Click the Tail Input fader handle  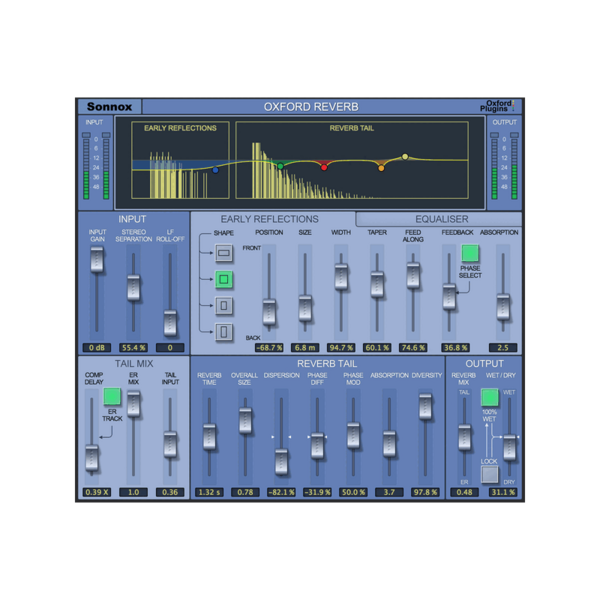170,444
